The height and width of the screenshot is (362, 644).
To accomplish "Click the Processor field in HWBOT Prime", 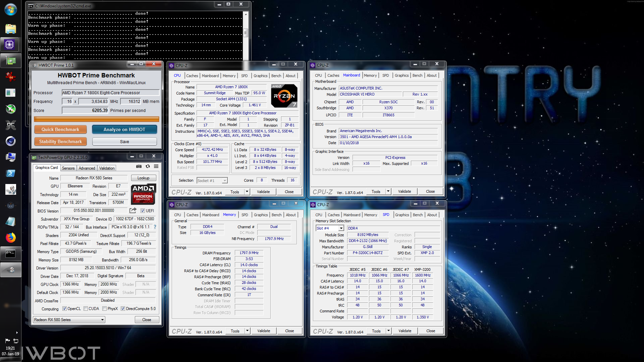I will [111, 93].
